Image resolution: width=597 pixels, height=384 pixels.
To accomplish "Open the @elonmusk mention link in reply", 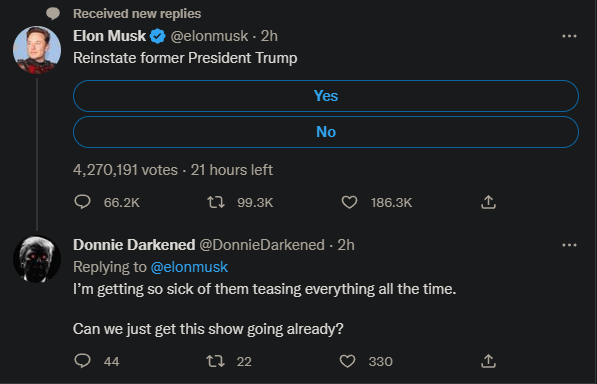I will [x=189, y=267].
